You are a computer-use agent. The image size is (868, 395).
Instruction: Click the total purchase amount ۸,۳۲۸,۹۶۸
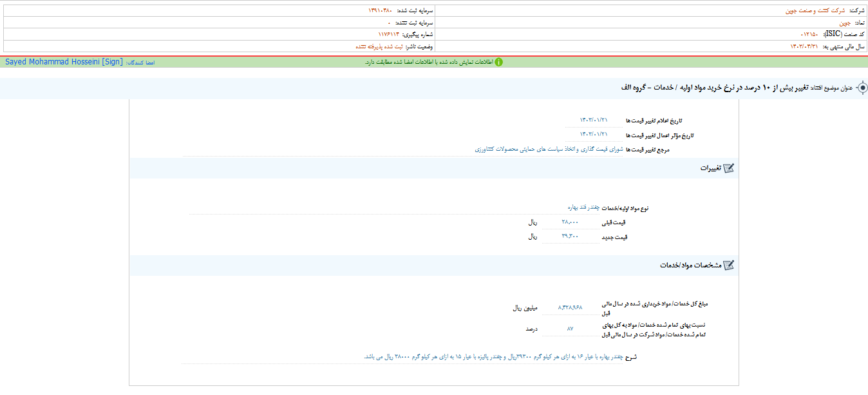571,308
